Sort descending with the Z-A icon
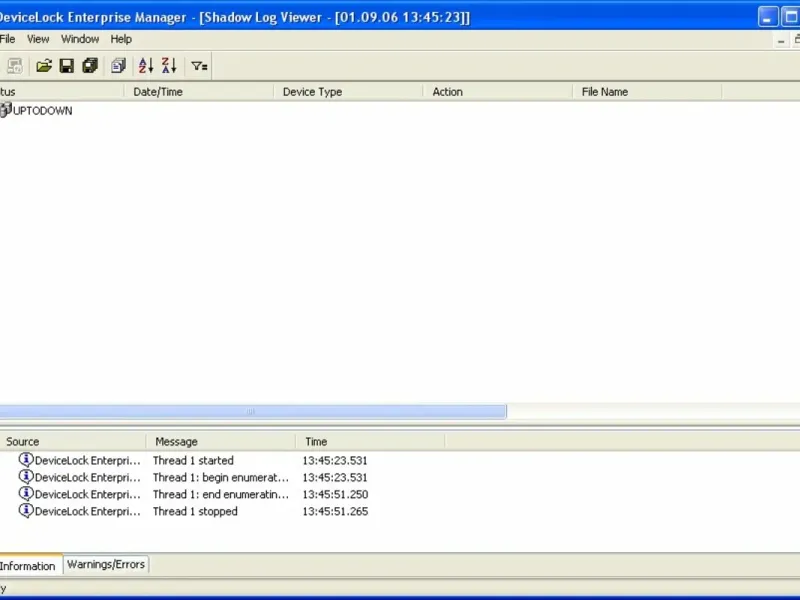This screenshot has width=800, height=600. click(x=169, y=66)
